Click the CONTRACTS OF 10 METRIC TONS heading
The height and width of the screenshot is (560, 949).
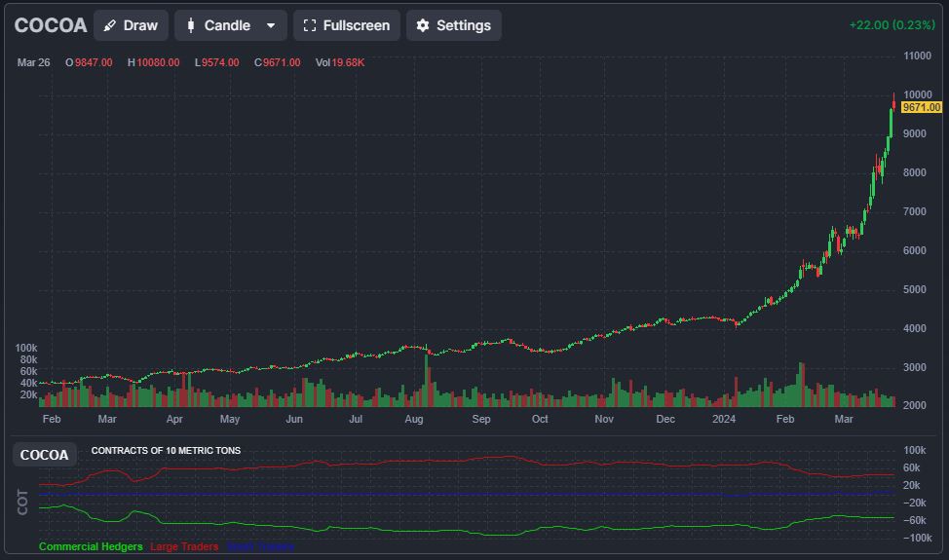click(x=166, y=451)
